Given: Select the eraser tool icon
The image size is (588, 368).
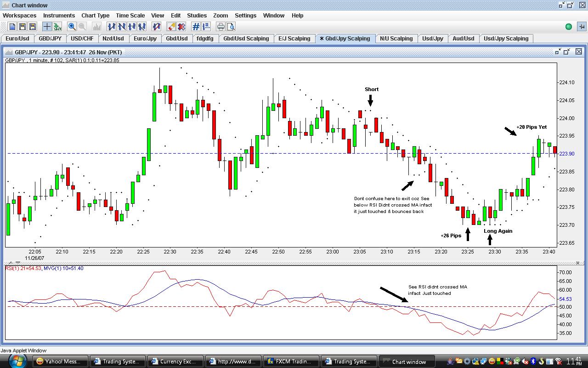Looking at the screenshot, I should coord(171,27).
